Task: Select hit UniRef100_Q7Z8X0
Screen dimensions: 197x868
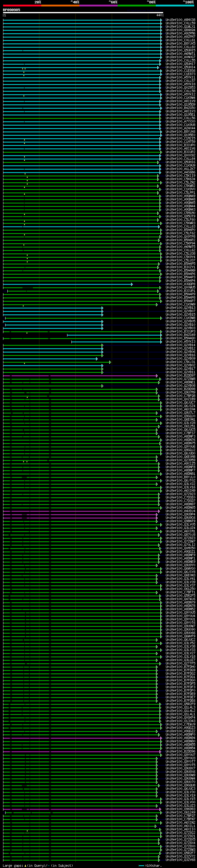Action: point(180,846)
